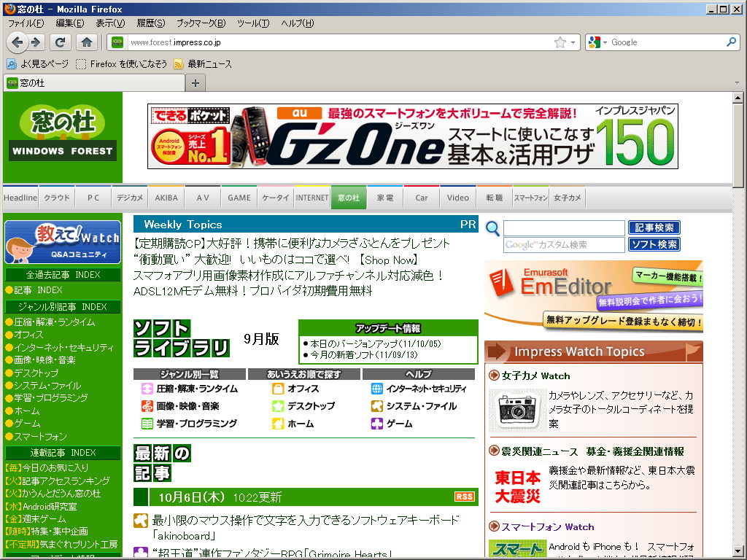Open 今月の新着ソフト(11/09/13) link
The image size is (747, 560).
(x=363, y=355)
